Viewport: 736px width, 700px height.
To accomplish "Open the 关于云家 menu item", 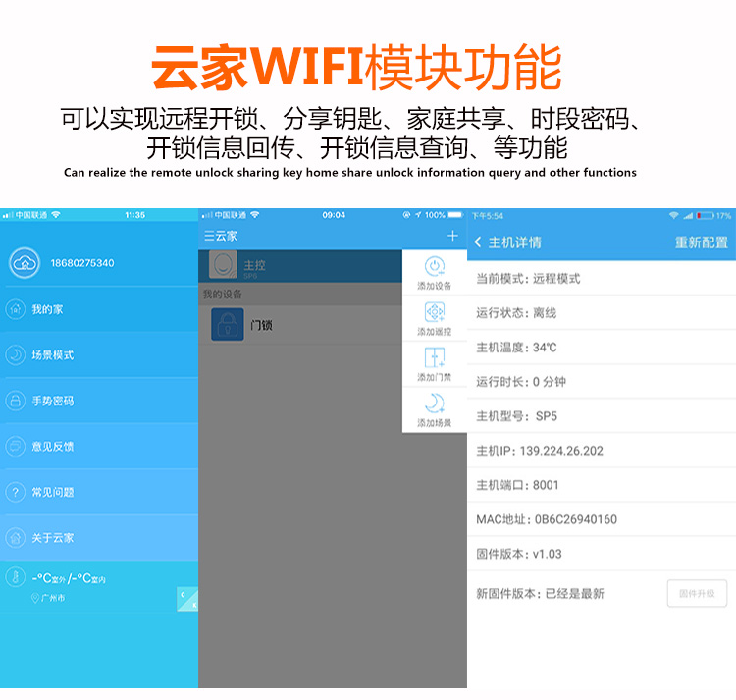I will point(99,538).
